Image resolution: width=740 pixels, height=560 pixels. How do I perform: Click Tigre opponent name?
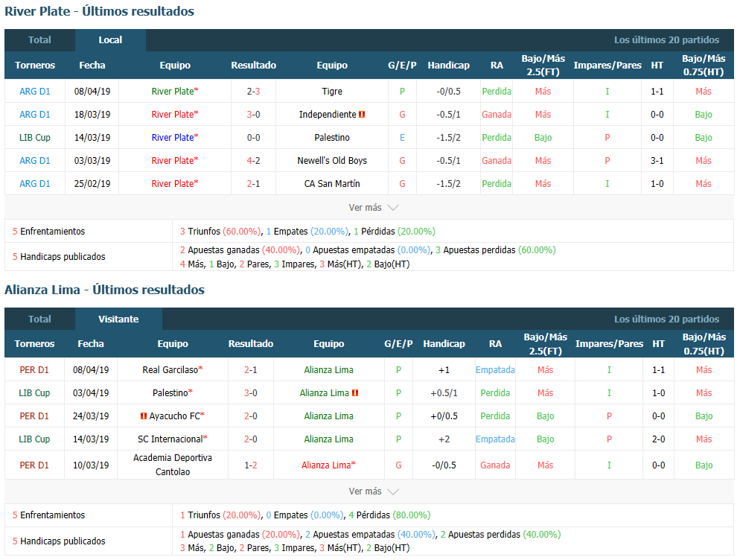coord(332,92)
